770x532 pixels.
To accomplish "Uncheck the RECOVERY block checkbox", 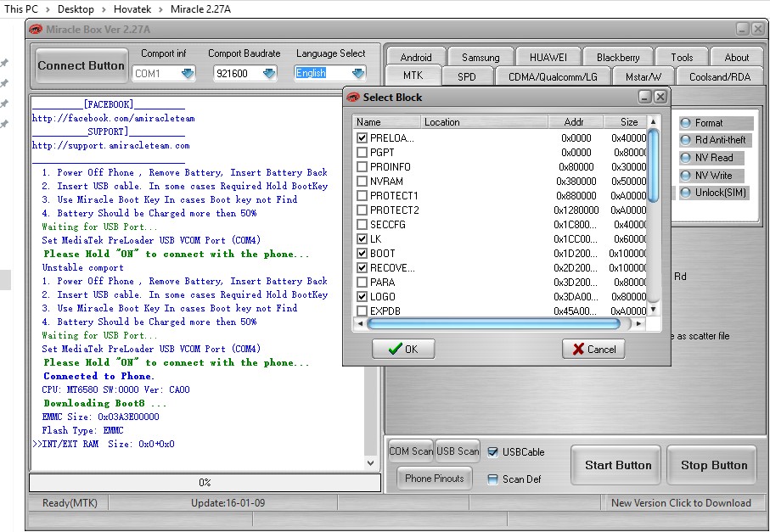I will point(362,267).
